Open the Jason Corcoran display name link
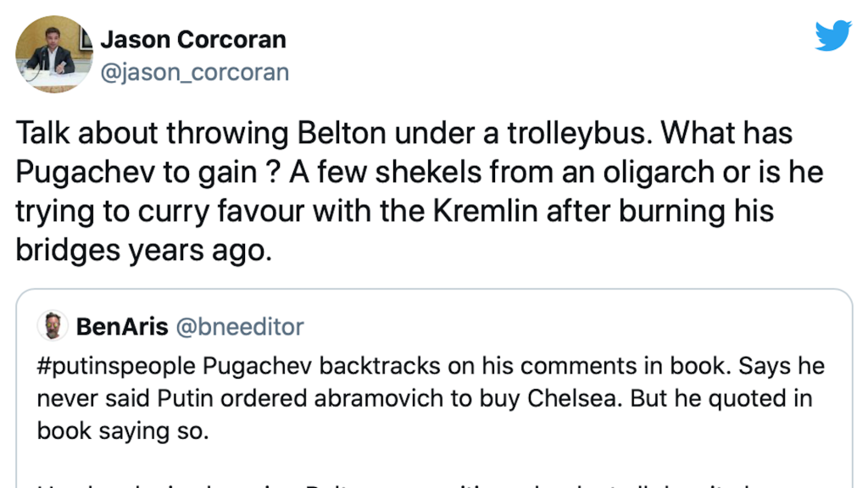The width and height of the screenshot is (868, 488). [193, 40]
